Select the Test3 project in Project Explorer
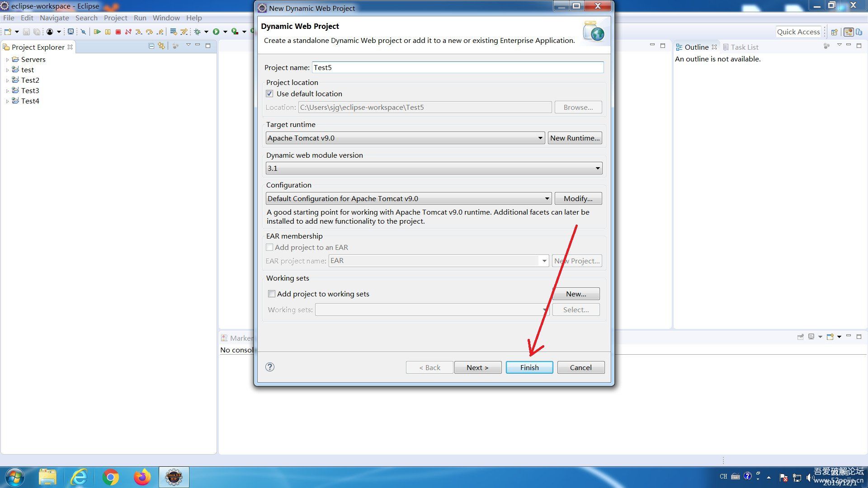868x488 pixels. click(x=30, y=90)
